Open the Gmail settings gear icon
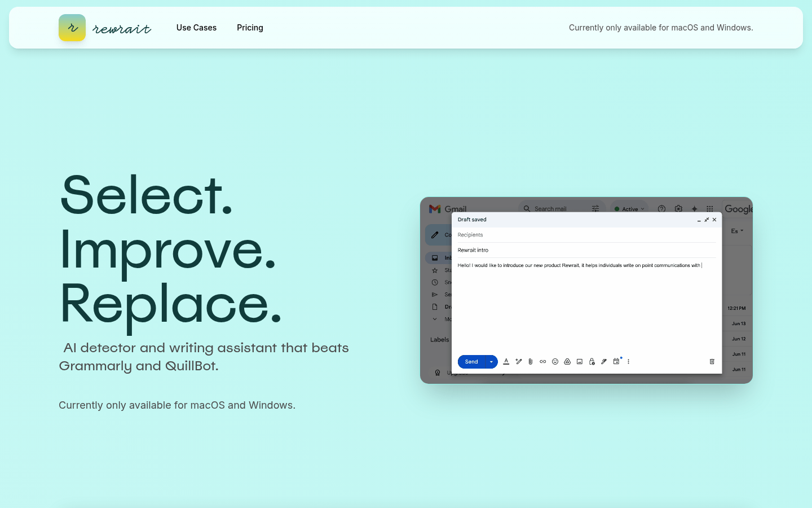The width and height of the screenshot is (812, 508). [678, 209]
